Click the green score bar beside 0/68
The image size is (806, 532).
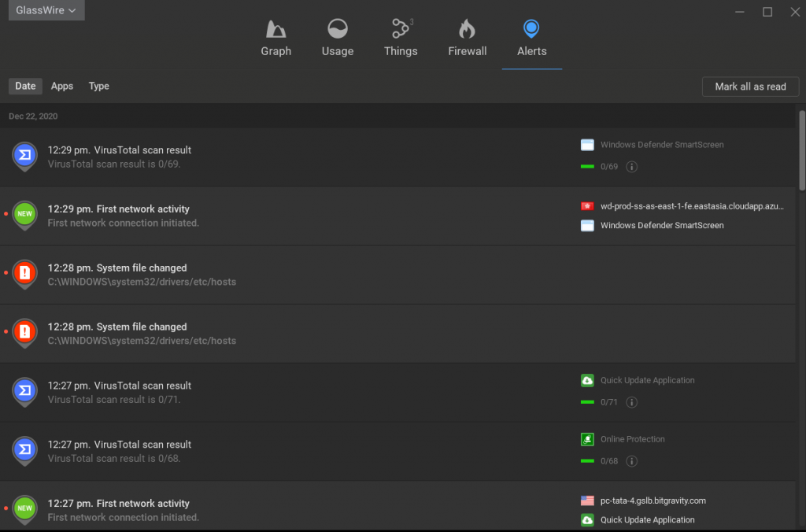(587, 461)
